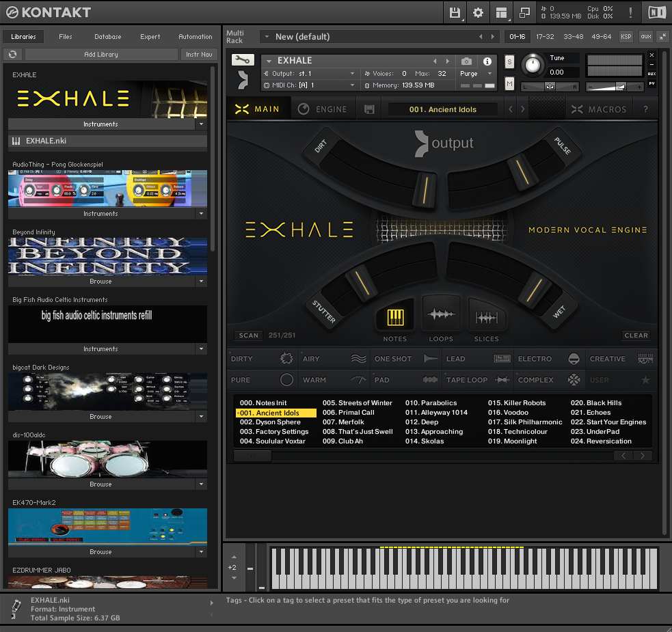Click the Instr Nav button
The height and width of the screenshot is (632, 672).
(199, 55)
